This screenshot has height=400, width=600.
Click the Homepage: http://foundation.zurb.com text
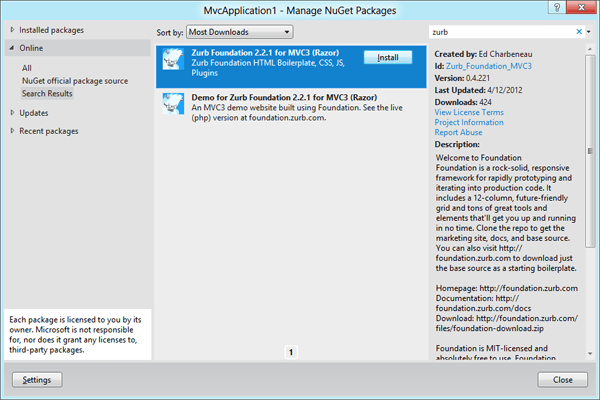[x=507, y=288]
